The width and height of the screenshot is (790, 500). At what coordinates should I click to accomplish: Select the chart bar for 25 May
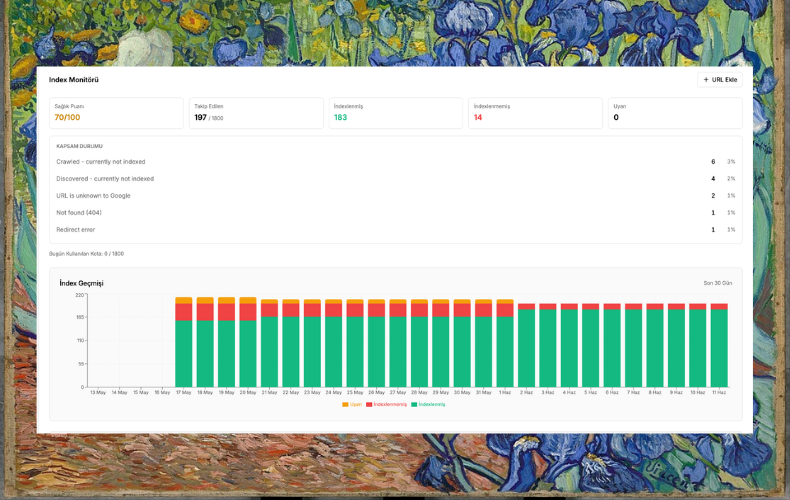click(355, 343)
